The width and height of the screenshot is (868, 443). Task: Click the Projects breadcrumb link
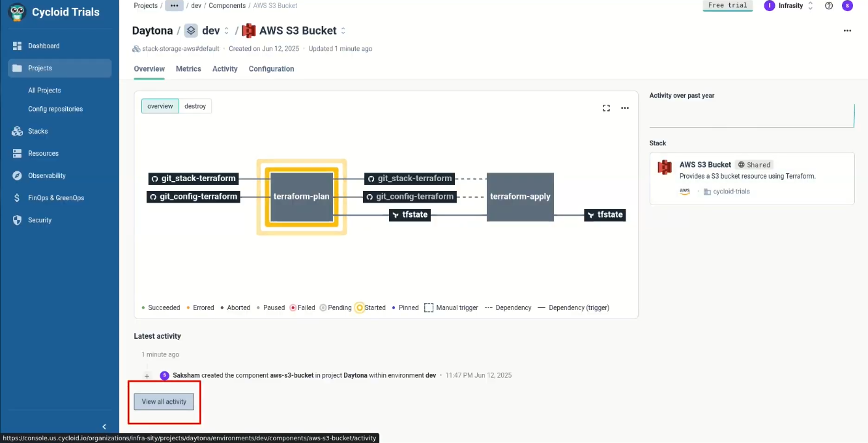pos(146,6)
